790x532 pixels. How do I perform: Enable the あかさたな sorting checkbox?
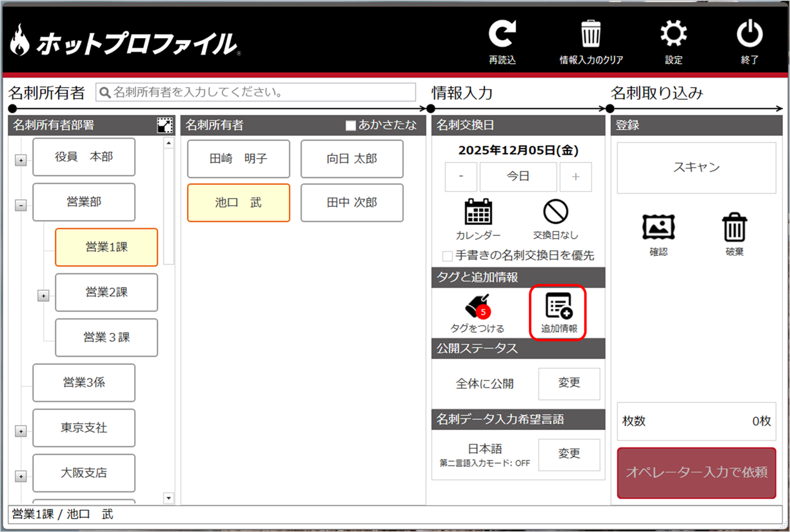[351, 126]
